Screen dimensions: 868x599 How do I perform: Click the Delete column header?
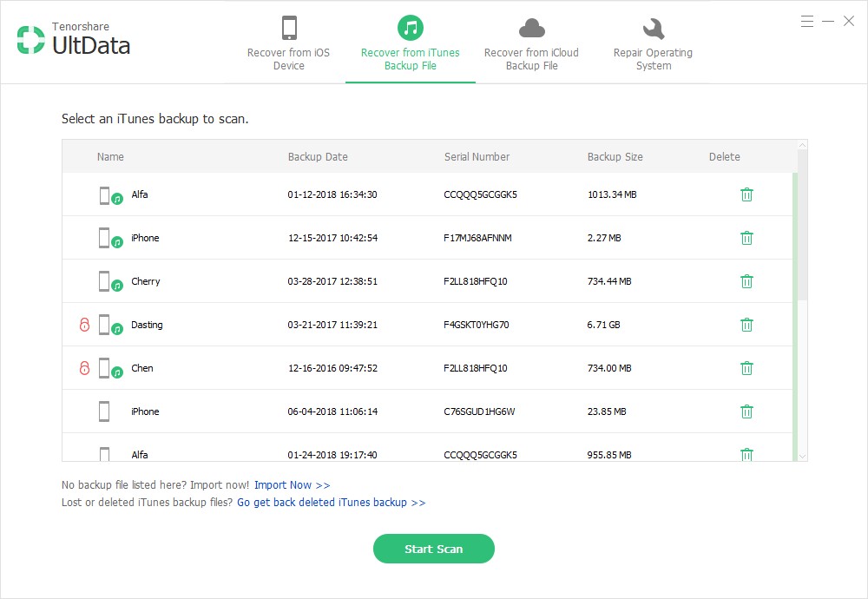coord(724,156)
